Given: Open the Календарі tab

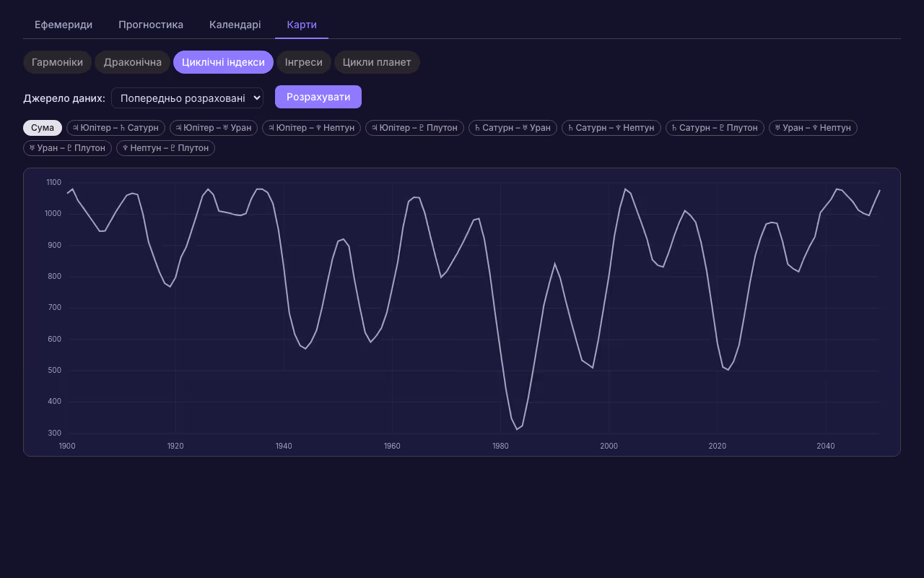Looking at the screenshot, I should 235,25.
